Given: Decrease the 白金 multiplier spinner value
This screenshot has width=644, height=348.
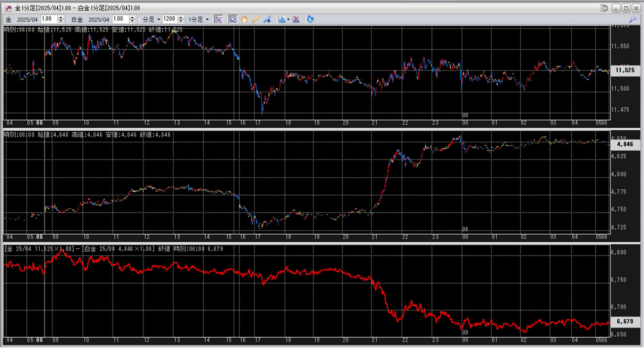Looking at the screenshot, I should [x=132, y=21].
